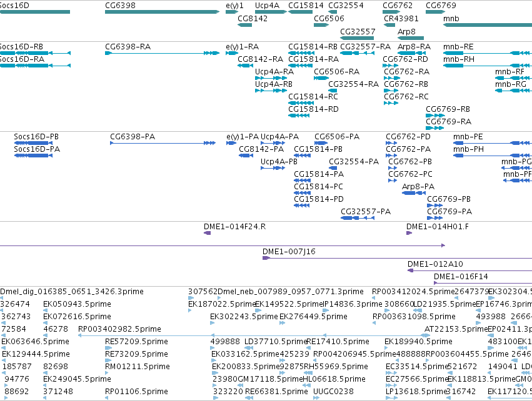
Task: Select the EK050943.5prime EST label
Action: pyautogui.click(x=77, y=304)
